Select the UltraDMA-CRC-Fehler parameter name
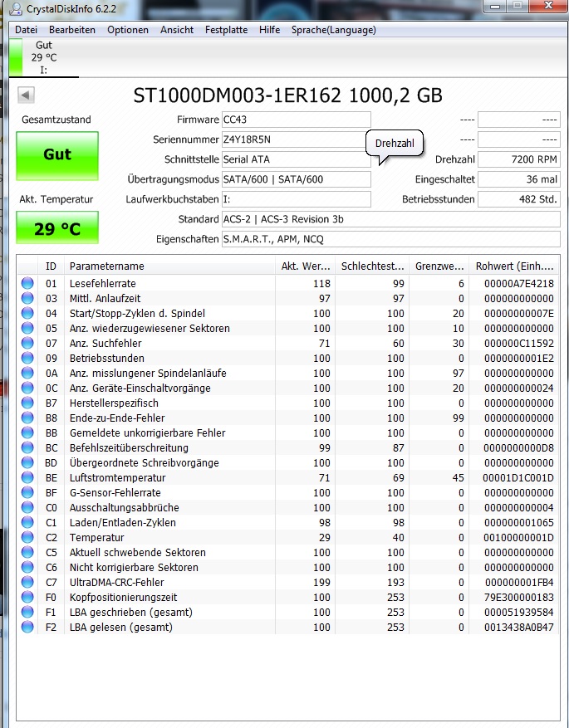 tap(116, 582)
